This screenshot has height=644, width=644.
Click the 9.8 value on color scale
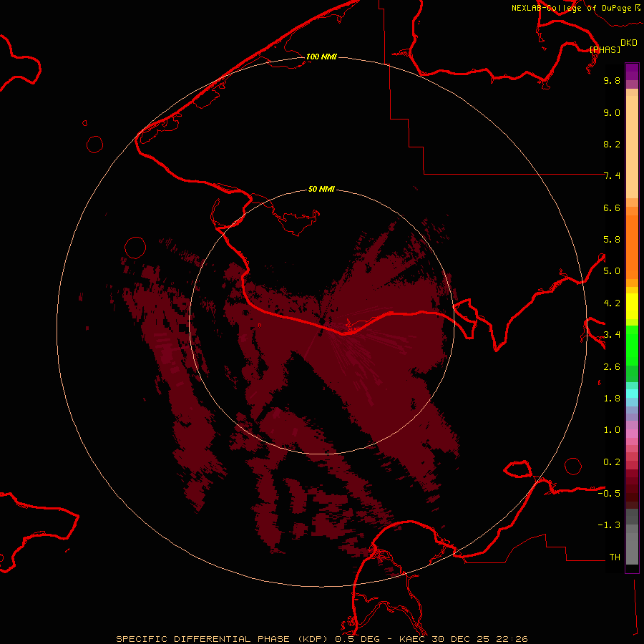point(612,80)
